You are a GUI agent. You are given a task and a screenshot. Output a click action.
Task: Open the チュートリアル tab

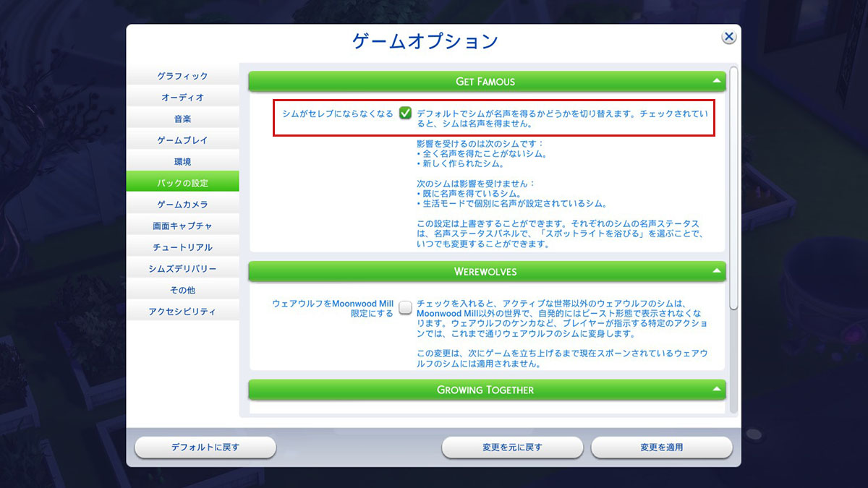point(182,247)
